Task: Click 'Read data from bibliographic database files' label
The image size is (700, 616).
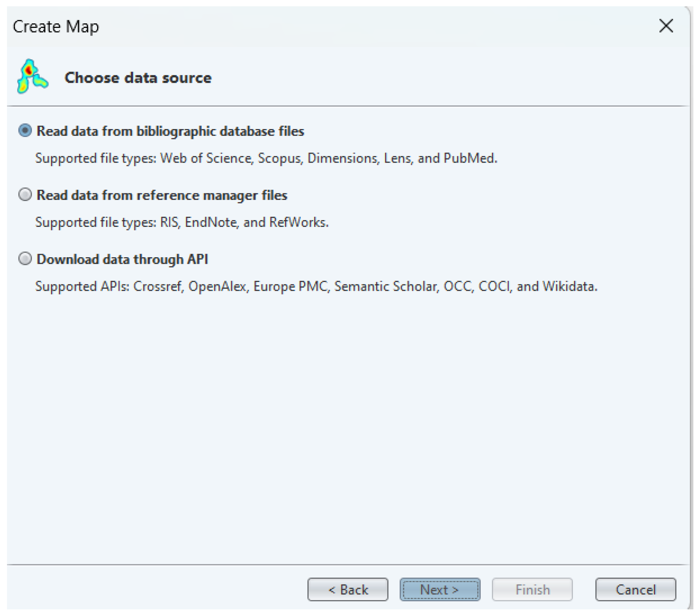Action: click(170, 131)
